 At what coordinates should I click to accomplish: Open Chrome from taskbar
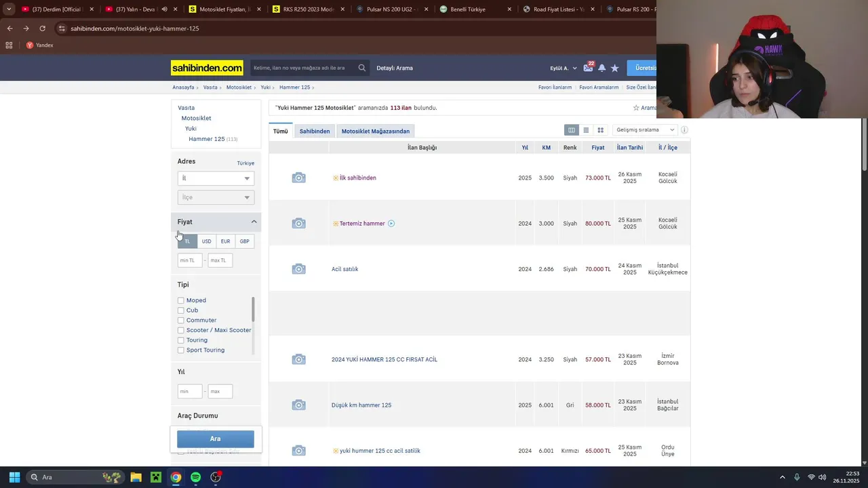pyautogui.click(x=176, y=477)
